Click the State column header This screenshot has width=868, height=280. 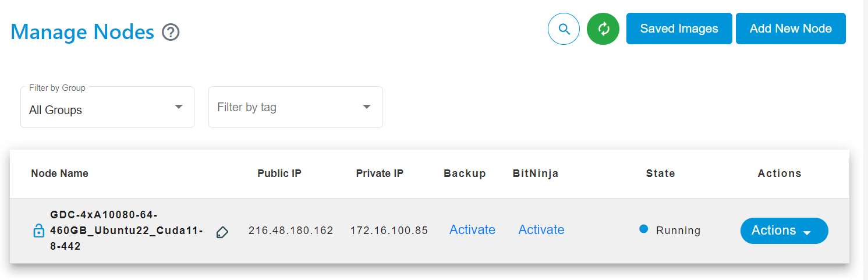pos(661,173)
